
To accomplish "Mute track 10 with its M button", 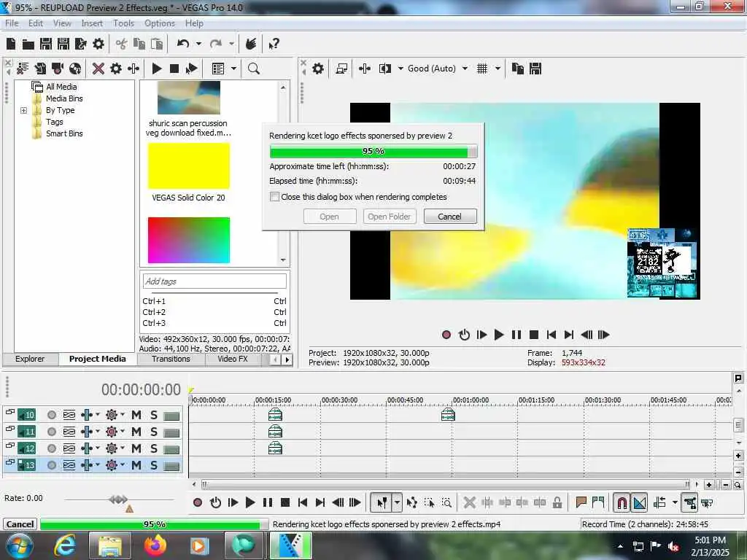I will [136, 415].
